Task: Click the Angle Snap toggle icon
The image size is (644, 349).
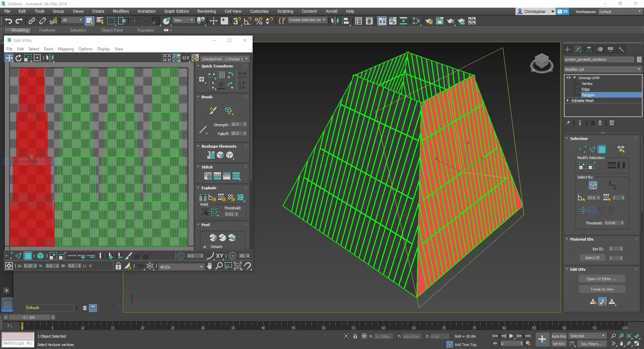Action: coord(248,21)
